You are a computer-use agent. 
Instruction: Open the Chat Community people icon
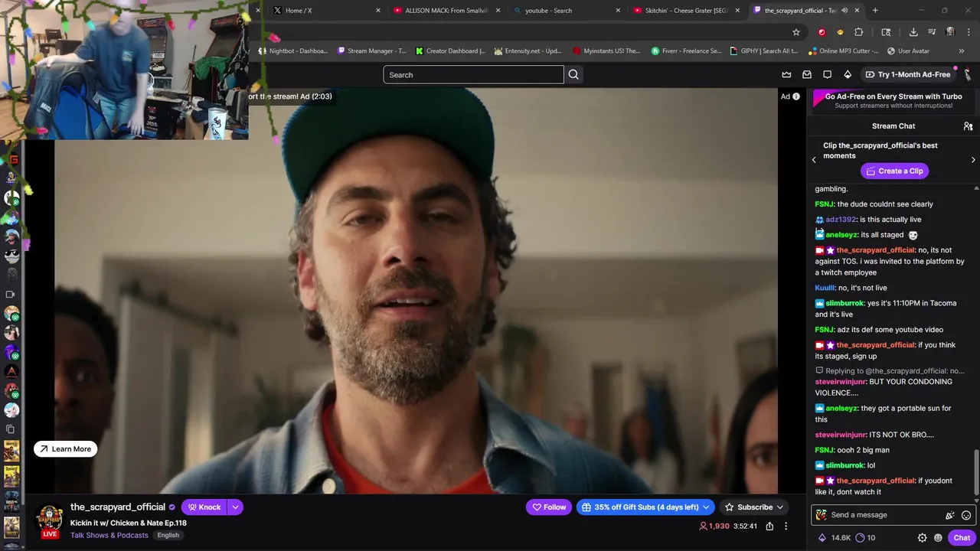(x=968, y=126)
